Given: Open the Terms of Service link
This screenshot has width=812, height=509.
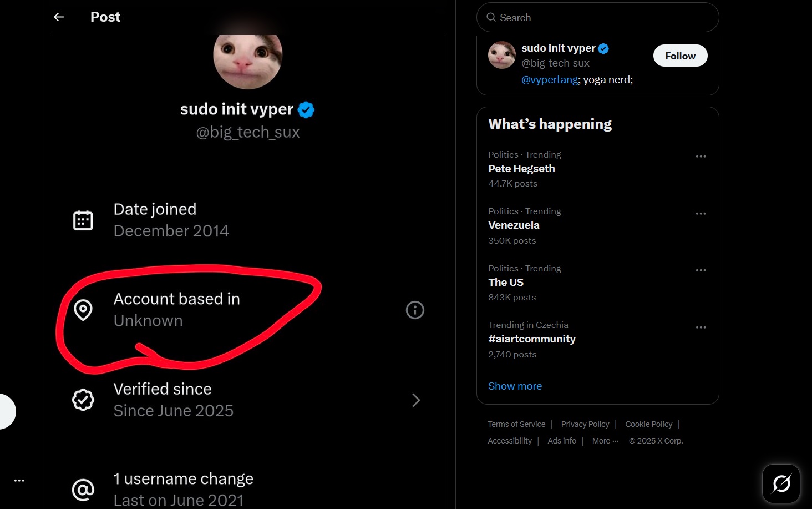Looking at the screenshot, I should [x=516, y=424].
